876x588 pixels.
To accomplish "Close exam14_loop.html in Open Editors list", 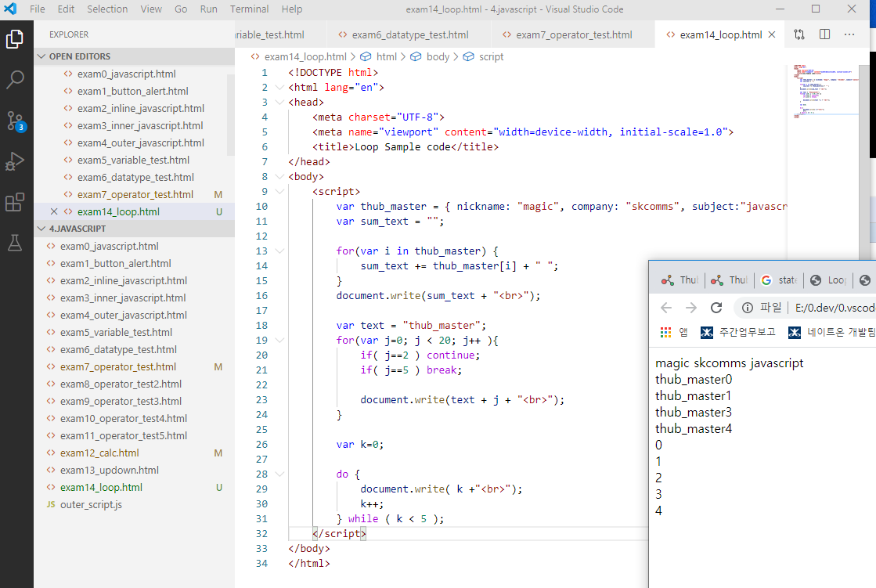I will point(54,211).
